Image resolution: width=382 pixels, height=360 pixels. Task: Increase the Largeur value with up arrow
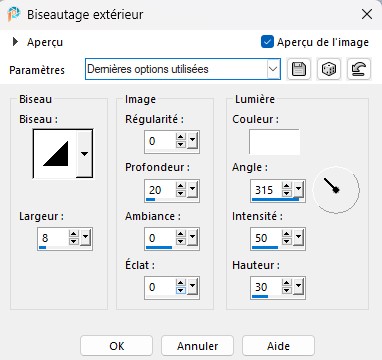click(x=74, y=234)
